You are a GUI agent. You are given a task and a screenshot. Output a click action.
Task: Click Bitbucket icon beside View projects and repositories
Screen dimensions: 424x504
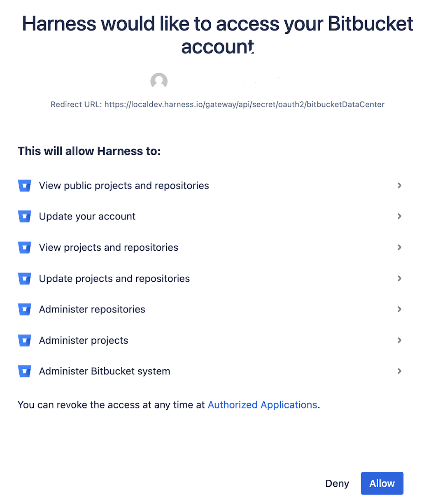tap(25, 247)
